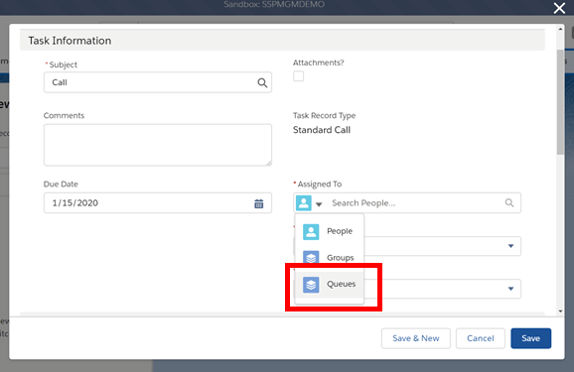The image size is (574, 372).
Task: Select Groups from the entity menu
Action: click(329, 257)
